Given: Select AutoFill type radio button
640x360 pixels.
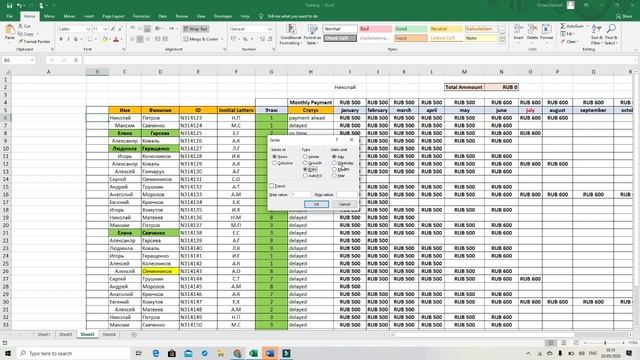Looking at the screenshot, I should 305,176.
